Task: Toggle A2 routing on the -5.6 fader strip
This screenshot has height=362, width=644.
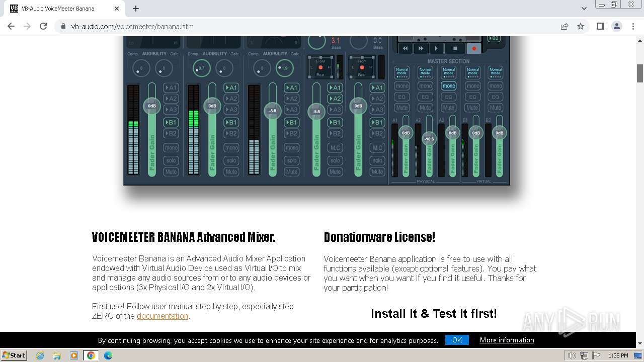Action: pyautogui.click(x=335, y=99)
